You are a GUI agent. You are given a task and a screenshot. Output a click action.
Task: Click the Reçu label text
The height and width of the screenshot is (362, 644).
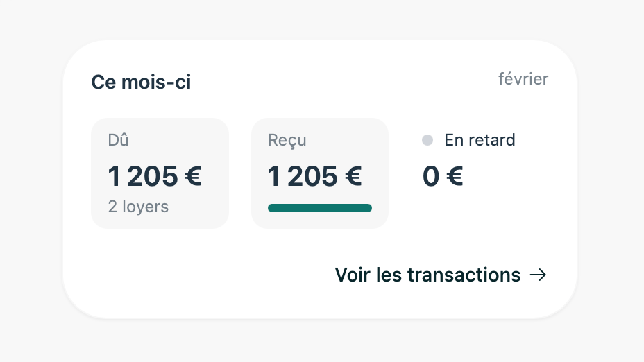click(287, 140)
